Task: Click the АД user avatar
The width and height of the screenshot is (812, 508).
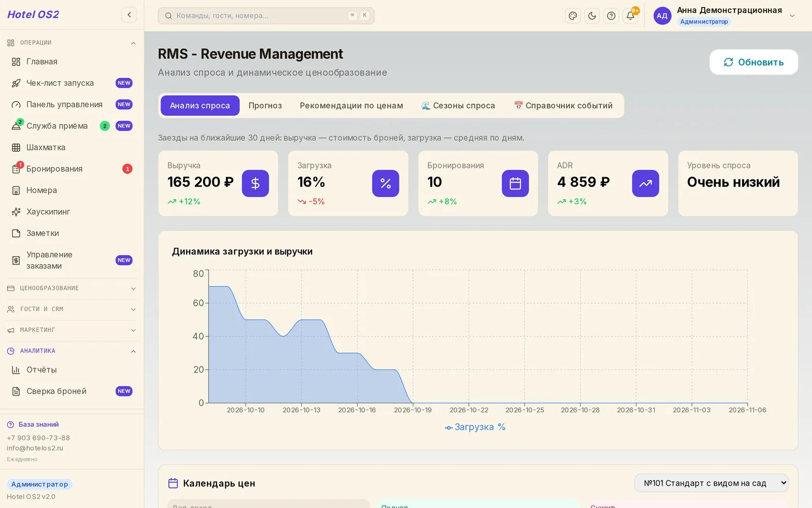Action: (x=662, y=16)
